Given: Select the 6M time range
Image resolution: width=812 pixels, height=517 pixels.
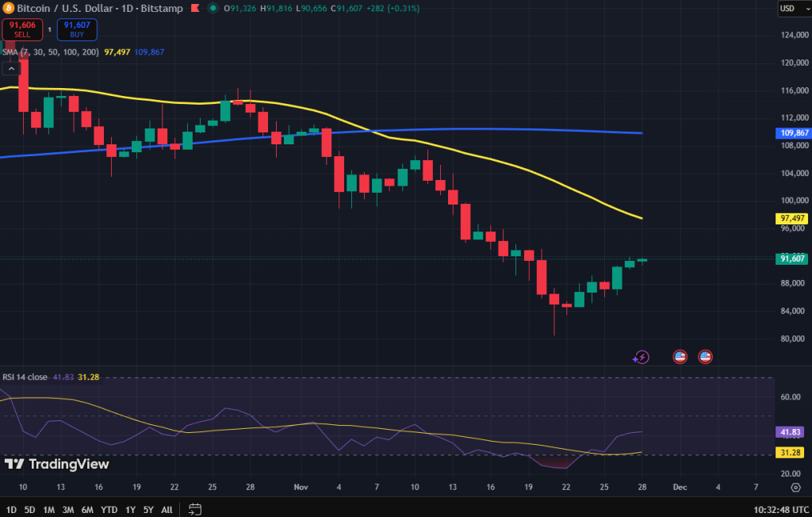Looking at the screenshot, I should [87, 510].
